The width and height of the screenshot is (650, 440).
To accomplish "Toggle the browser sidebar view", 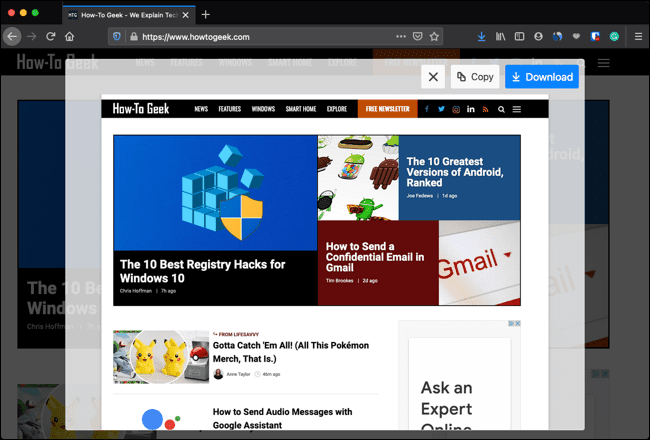I will [519, 36].
